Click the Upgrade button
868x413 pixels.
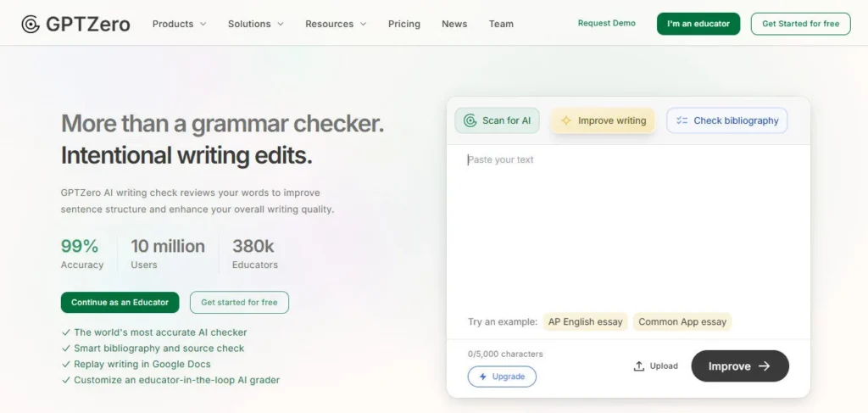[502, 377]
